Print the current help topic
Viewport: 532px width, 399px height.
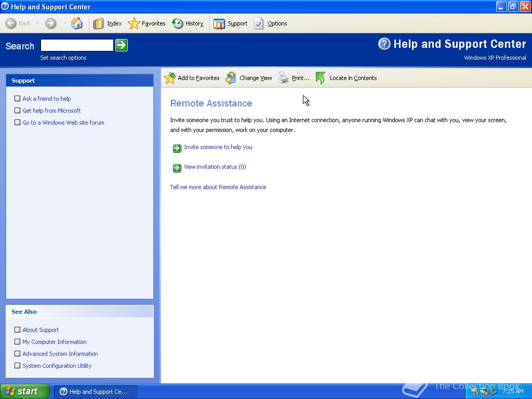point(300,78)
